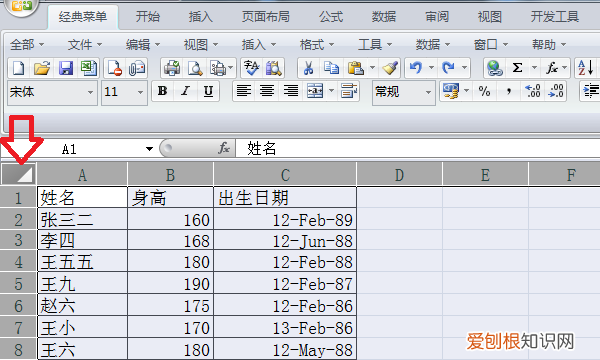Open the insert function fx toolbar icon
This screenshot has width=600, height=360.
pyautogui.click(x=552, y=68)
